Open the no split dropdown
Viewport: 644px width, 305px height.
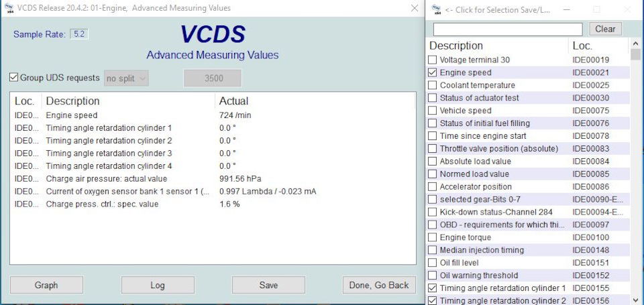(x=127, y=78)
